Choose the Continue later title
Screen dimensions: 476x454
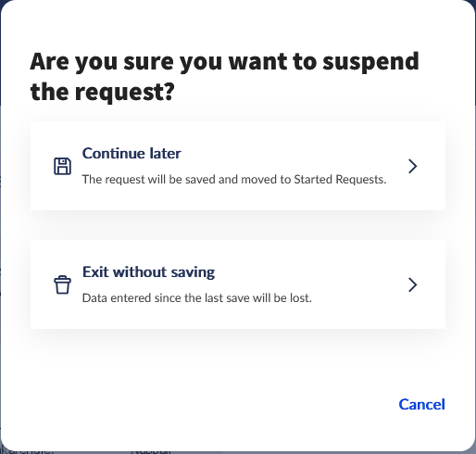point(132,153)
